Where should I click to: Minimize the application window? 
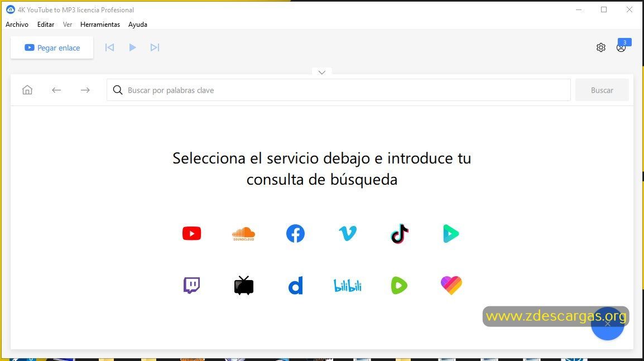579,9
